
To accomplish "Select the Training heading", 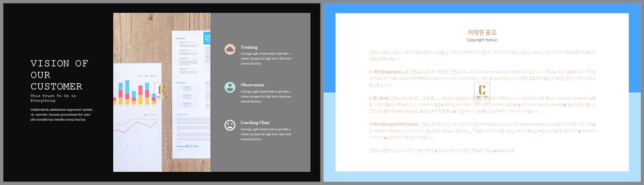I will click(249, 47).
